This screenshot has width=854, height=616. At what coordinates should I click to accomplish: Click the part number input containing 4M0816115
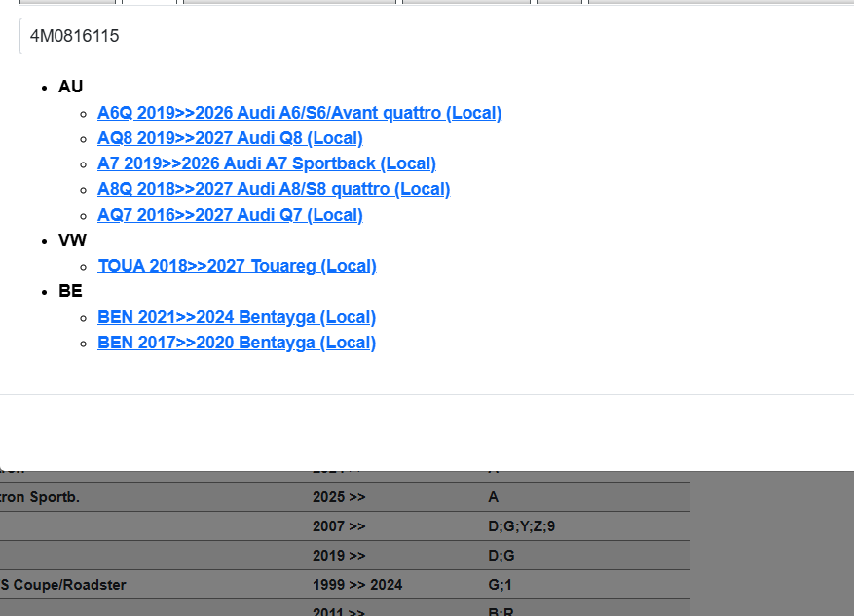click(427, 36)
